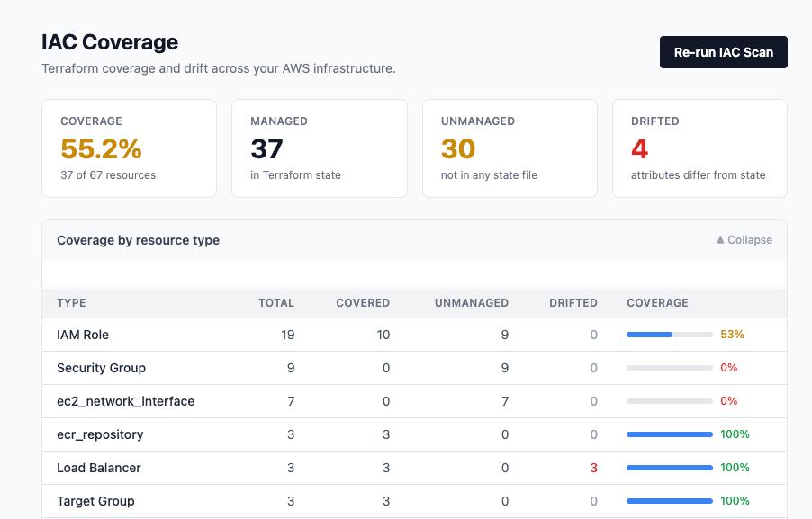The height and width of the screenshot is (519, 812).
Task: Click the Coverage by resource type heading
Action: click(139, 240)
